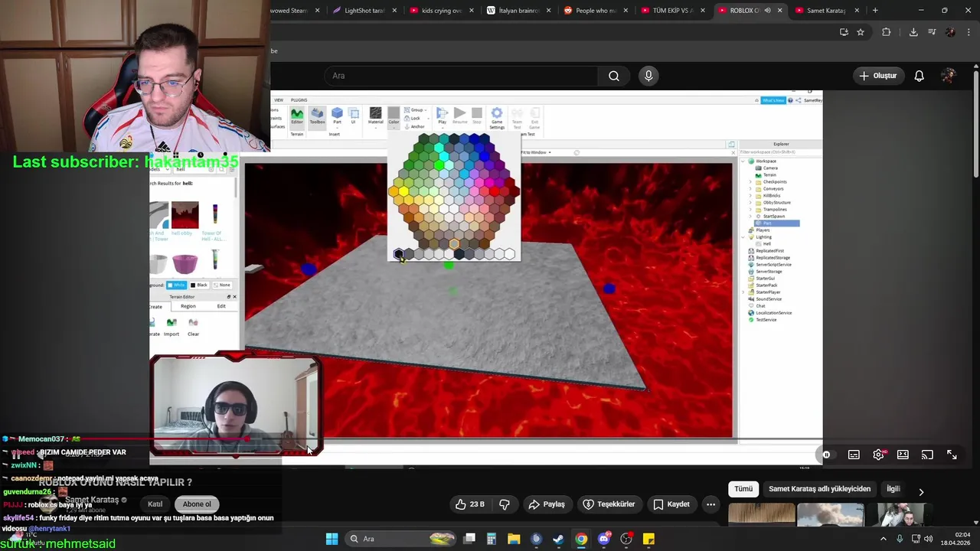Switch to the ROBLOX browser tab
Image resolution: width=980 pixels, height=551 pixels.
(x=749, y=11)
